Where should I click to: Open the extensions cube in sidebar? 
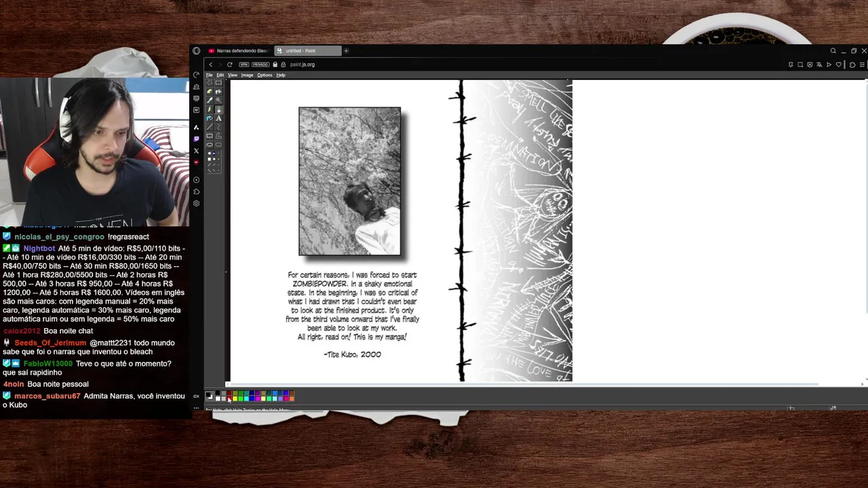[x=197, y=192]
